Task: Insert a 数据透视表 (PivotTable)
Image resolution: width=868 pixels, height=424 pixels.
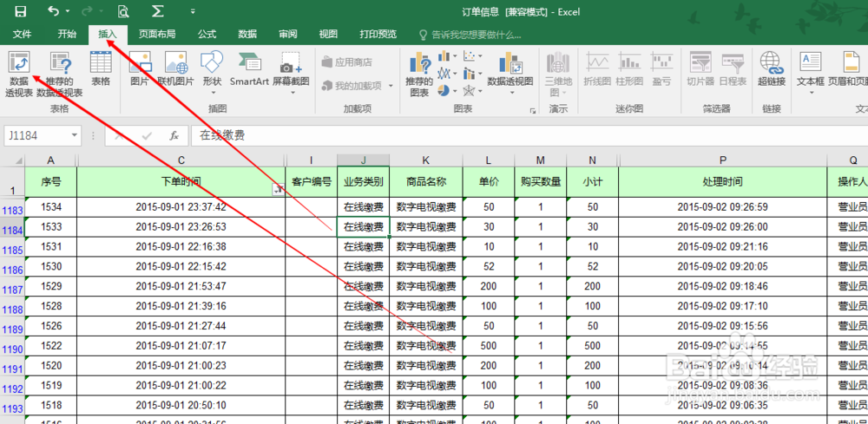Action: point(19,75)
